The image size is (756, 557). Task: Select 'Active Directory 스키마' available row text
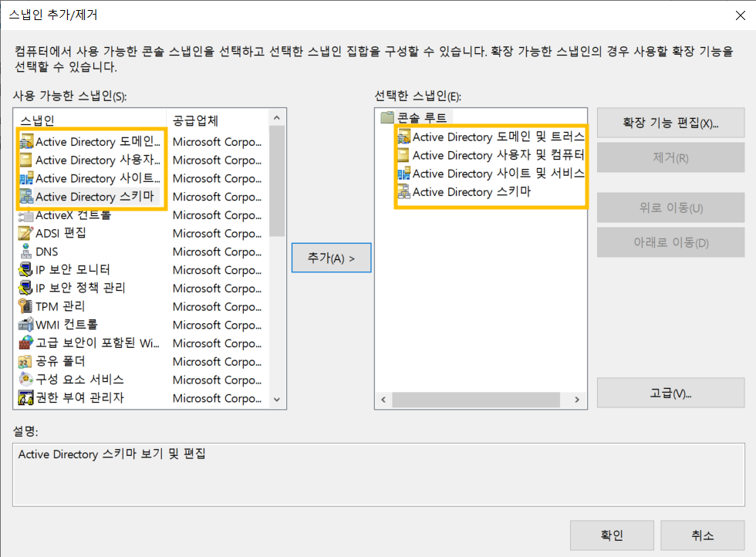[94, 197]
